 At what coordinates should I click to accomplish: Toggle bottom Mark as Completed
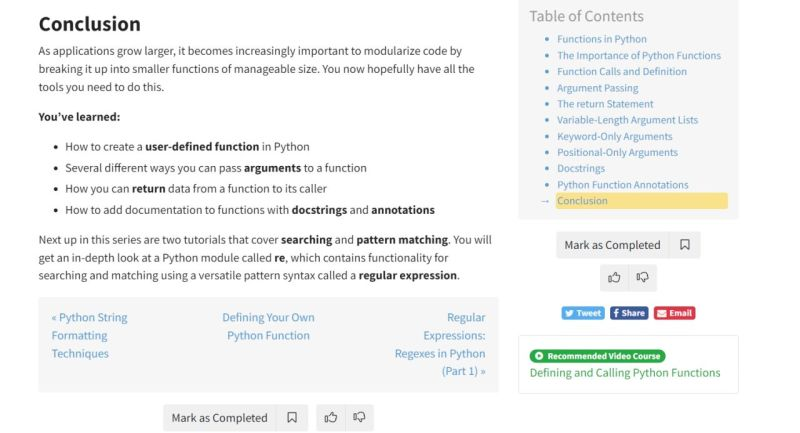[219, 418]
